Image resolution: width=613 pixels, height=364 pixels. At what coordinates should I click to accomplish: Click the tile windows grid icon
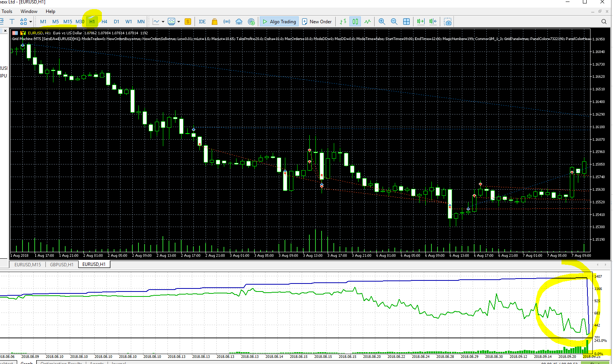pos(407,22)
